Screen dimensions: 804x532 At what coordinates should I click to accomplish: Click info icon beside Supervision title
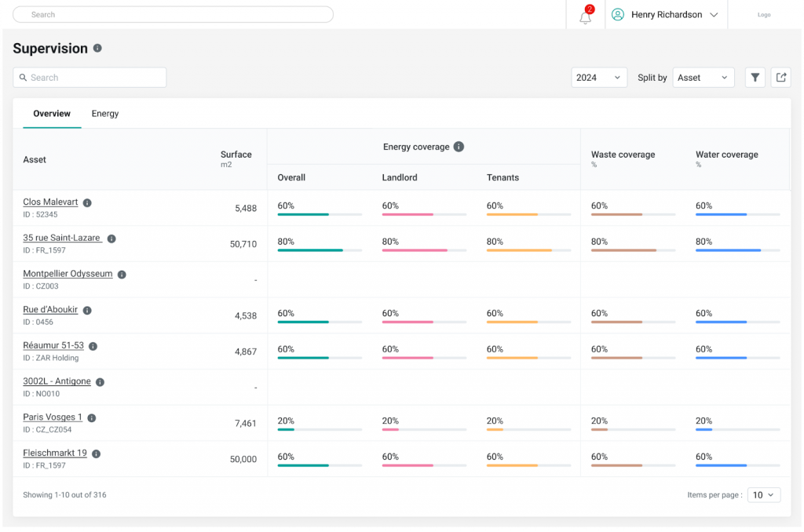[x=97, y=48]
